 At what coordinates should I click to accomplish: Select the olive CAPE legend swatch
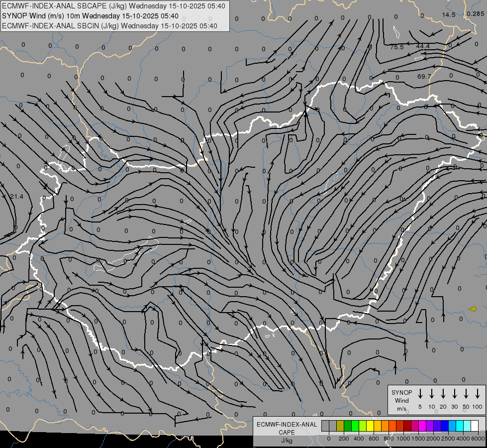[x=340, y=426]
